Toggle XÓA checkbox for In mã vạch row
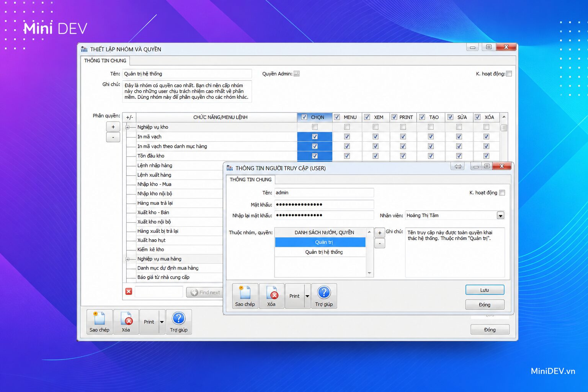588x392 pixels. (x=486, y=136)
